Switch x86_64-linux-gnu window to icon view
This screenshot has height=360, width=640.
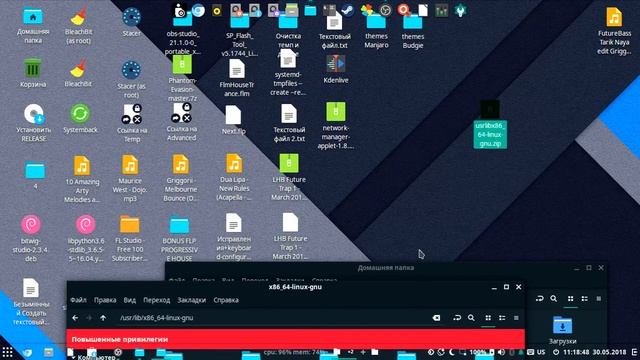pos(488,318)
